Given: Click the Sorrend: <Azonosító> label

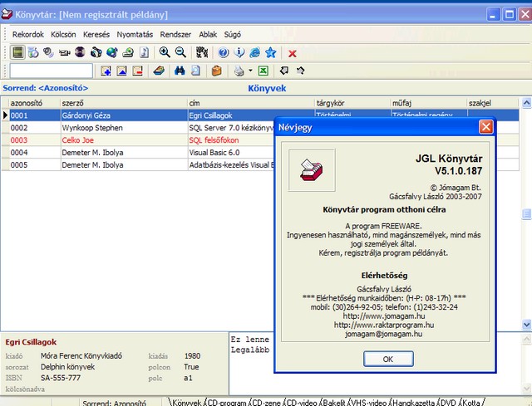Looking at the screenshot, I should pyautogui.click(x=46, y=88).
